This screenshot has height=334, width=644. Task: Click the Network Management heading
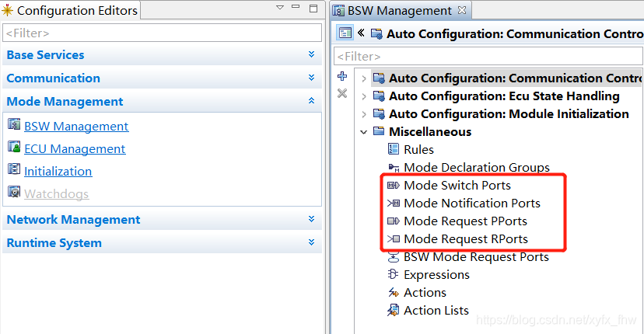click(74, 220)
